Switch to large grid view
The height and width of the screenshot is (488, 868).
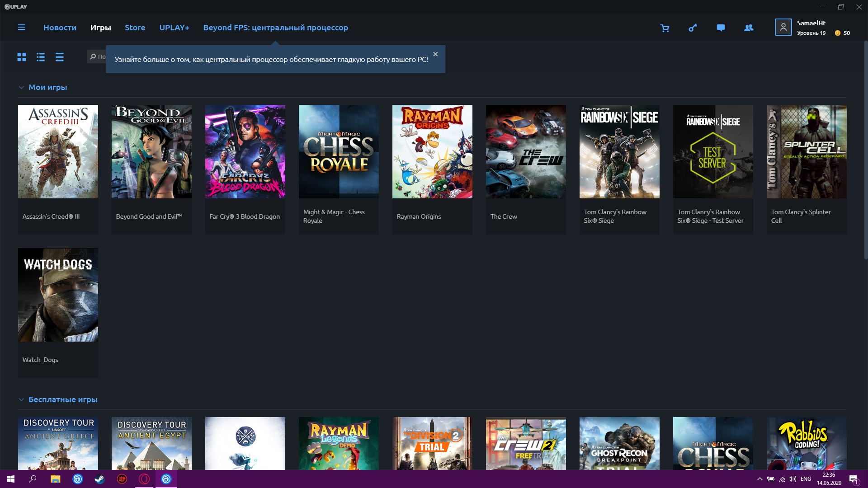click(x=22, y=57)
